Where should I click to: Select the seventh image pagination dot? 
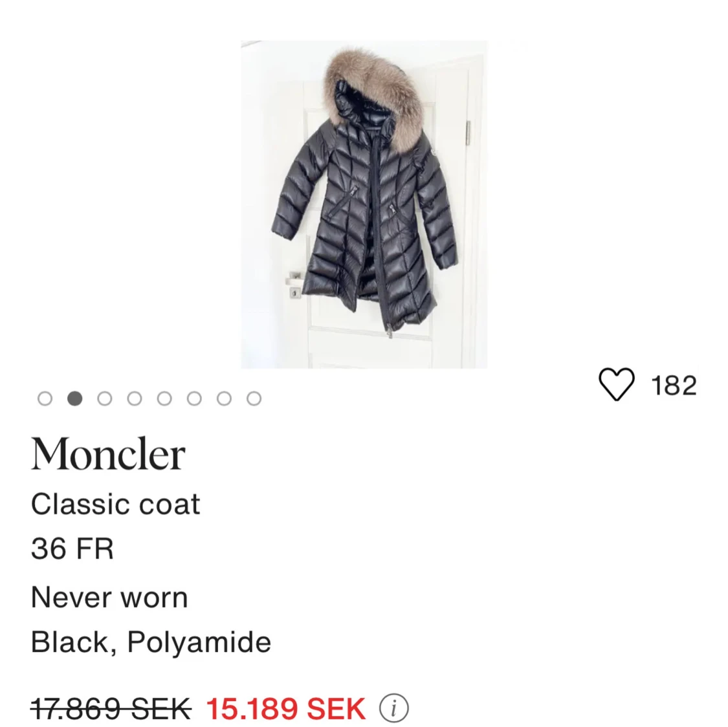click(x=225, y=398)
